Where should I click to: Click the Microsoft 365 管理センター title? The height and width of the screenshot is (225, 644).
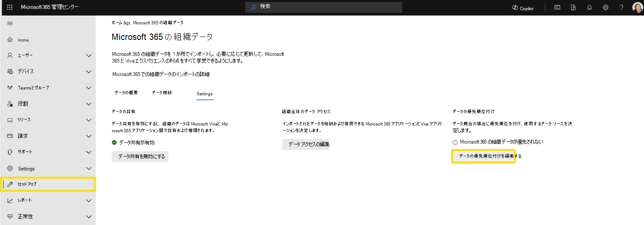tap(49, 8)
